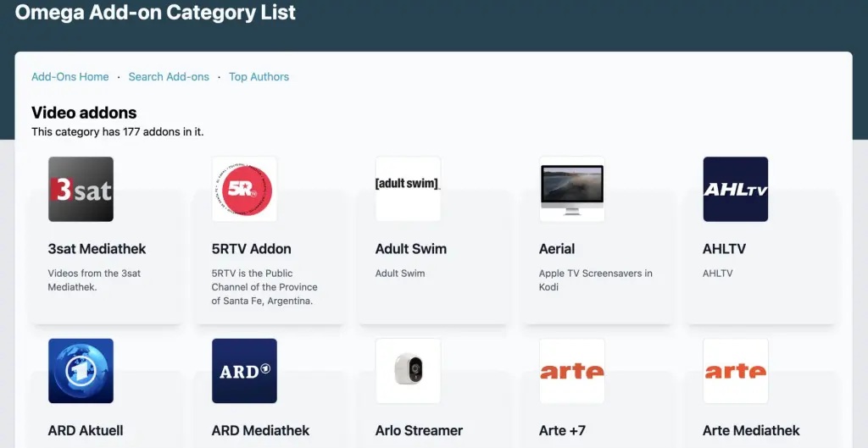Click the Aerial addon title
Image resolution: width=868 pixels, height=448 pixels.
pos(557,249)
